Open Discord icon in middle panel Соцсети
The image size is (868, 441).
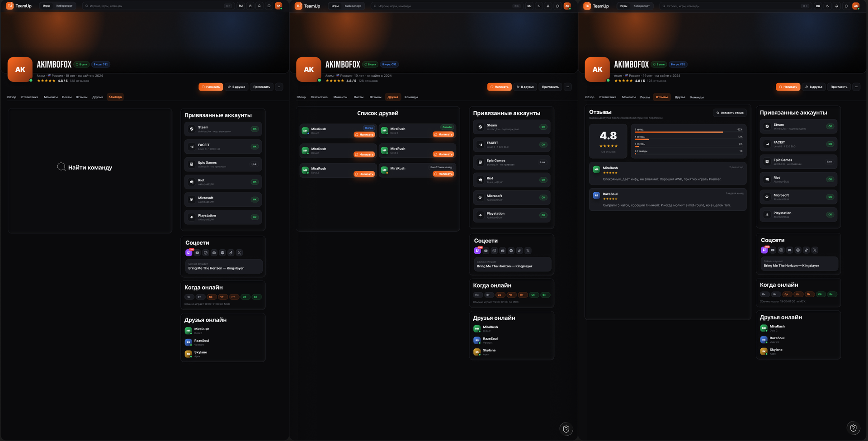503,251
